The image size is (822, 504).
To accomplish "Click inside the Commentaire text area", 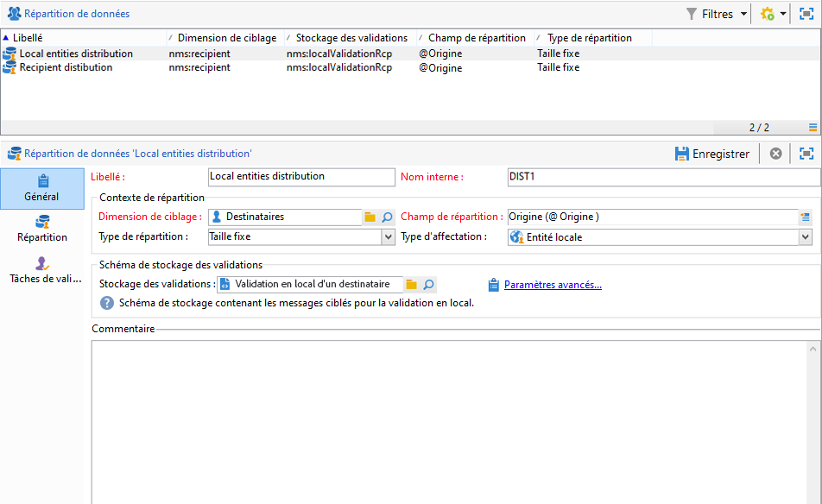I will (449, 422).
